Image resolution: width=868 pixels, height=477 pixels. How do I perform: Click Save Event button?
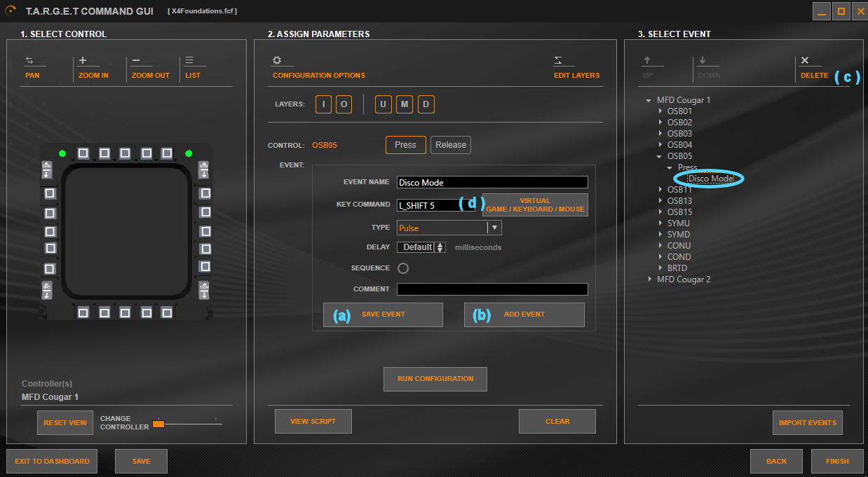pos(383,314)
